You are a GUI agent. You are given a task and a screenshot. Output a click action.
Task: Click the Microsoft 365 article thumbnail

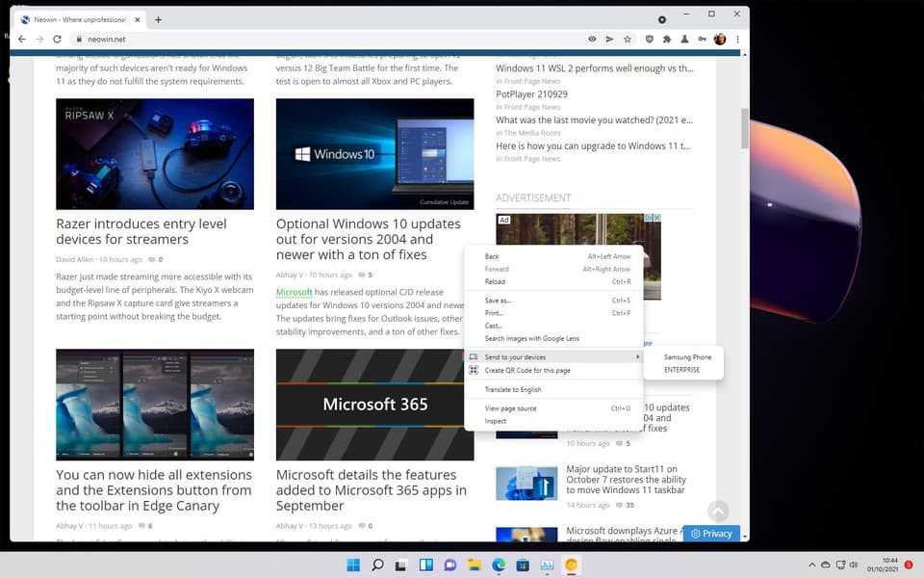(x=374, y=404)
